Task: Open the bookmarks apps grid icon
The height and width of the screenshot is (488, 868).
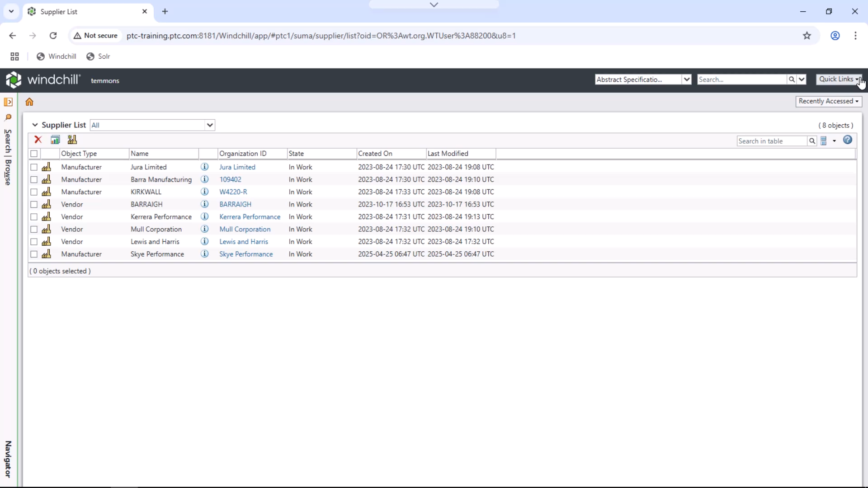Action: [14, 56]
